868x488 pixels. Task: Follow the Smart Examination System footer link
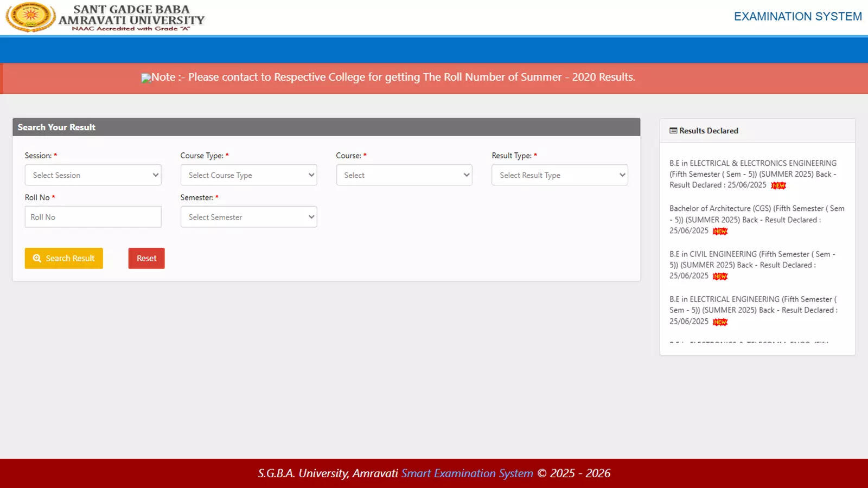(467, 473)
